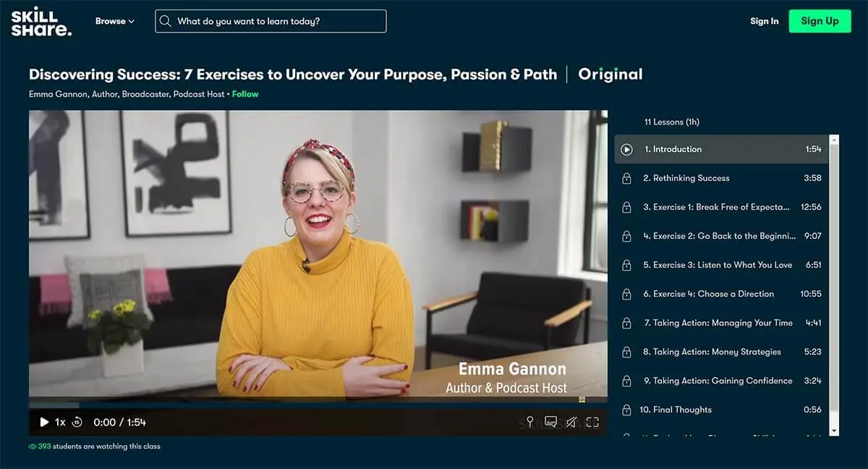Toggle captions with the subtitles icon
Image resolution: width=868 pixels, height=469 pixels.
(x=550, y=422)
